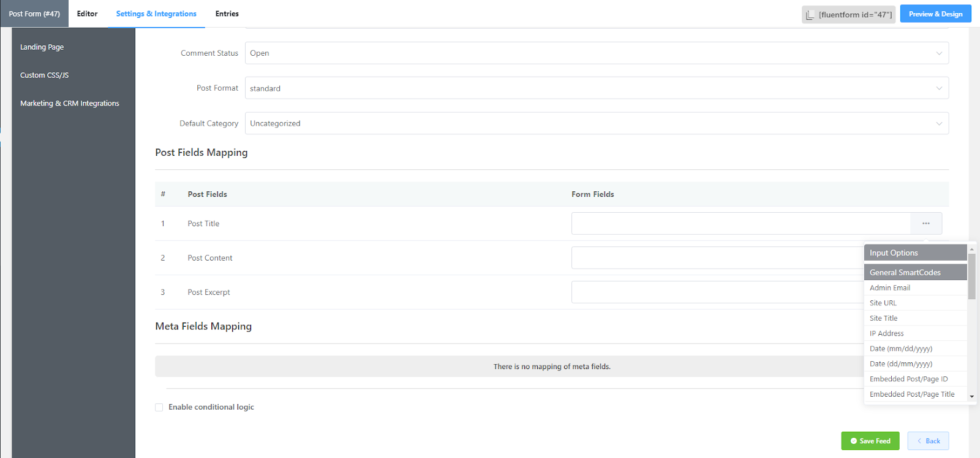Open the Comment Status dropdown
This screenshot has height=458, width=980.
pos(597,53)
